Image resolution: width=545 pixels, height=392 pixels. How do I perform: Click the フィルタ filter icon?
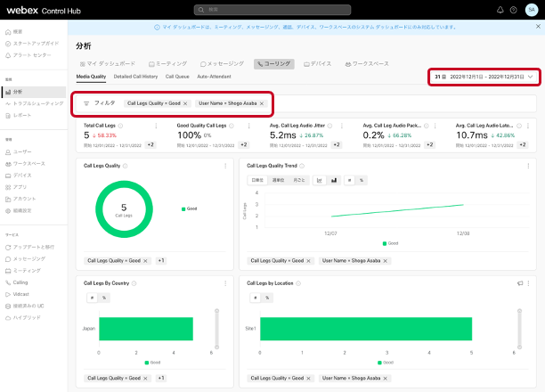(86, 103)
